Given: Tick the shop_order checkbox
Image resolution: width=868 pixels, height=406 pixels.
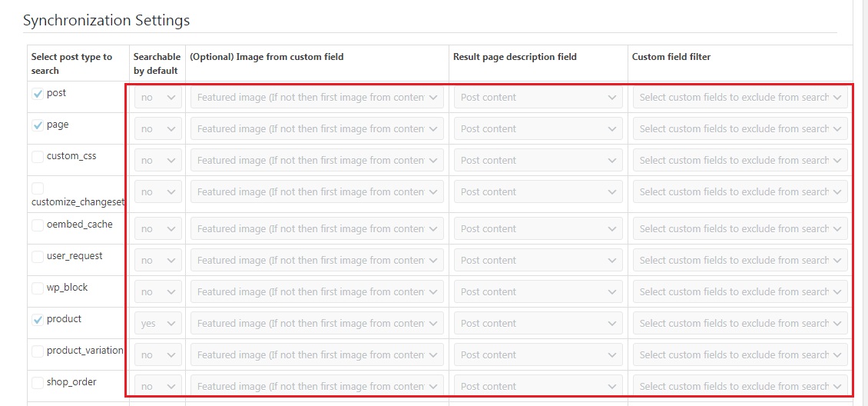Looking at the screenshot, I should click(38, 383).
